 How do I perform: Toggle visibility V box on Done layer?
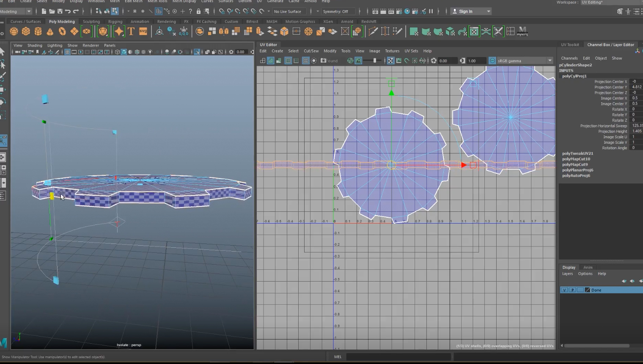564,290
